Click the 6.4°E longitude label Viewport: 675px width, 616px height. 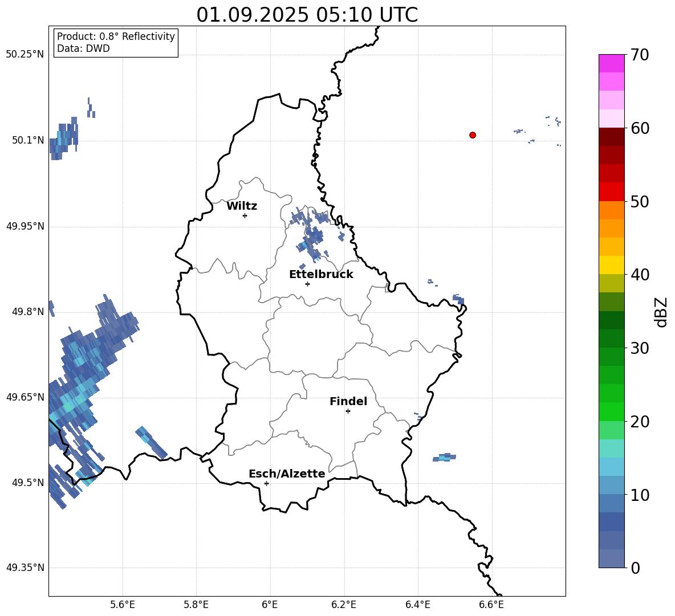point(417,605)
